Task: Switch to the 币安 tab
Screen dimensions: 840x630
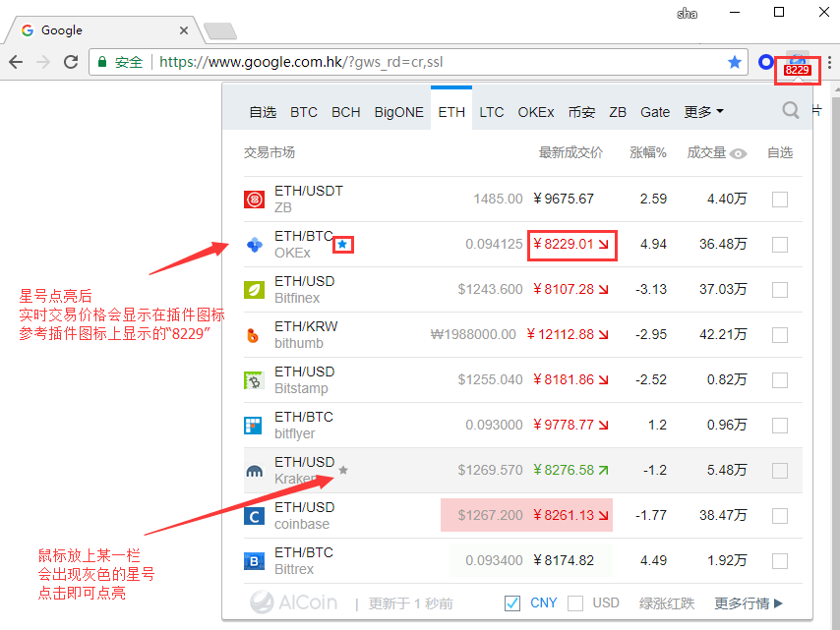Action: click(581, 112)
